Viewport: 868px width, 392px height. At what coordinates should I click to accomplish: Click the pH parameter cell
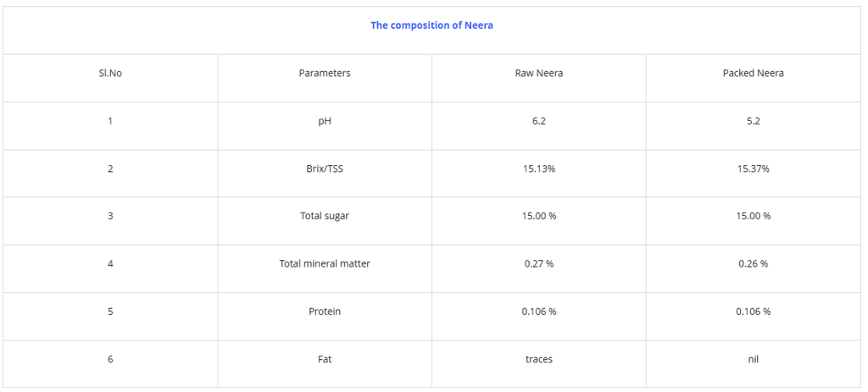pos(325,121)
